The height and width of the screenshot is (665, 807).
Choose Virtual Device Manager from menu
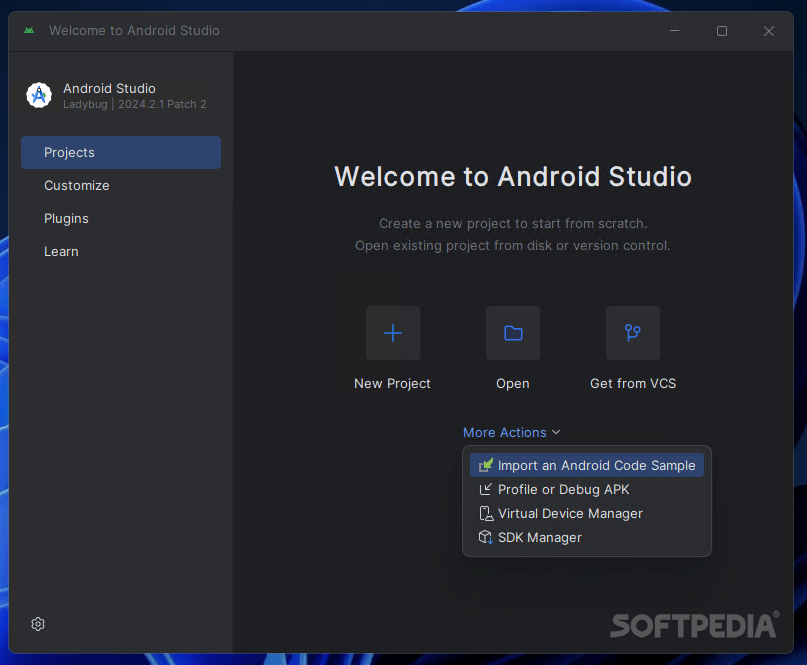pyautogui.click(x=570, y=513)
